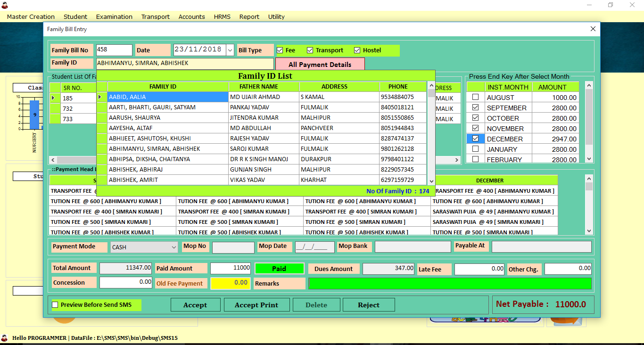Open the Date picker dropdown
Viewport: 644px width, 345px height.
click(x=230, y=49)
